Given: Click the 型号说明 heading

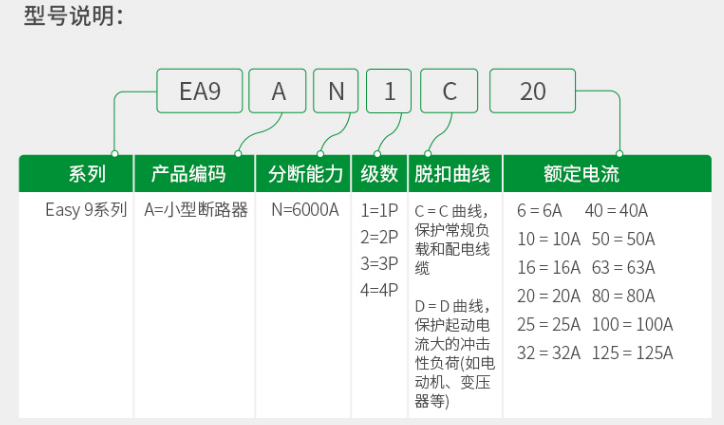Looking at the screenshot, I should (74, 16).
